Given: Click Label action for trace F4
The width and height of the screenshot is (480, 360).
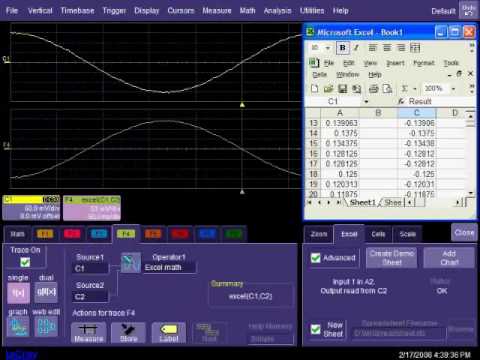Looking at the screenshot, I should pyautogui.click(x=169, y=333).
